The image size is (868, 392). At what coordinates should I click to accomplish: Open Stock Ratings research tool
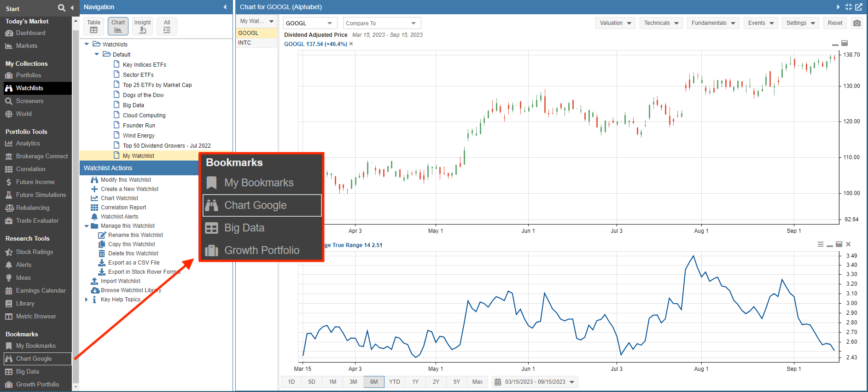[35, 252]
